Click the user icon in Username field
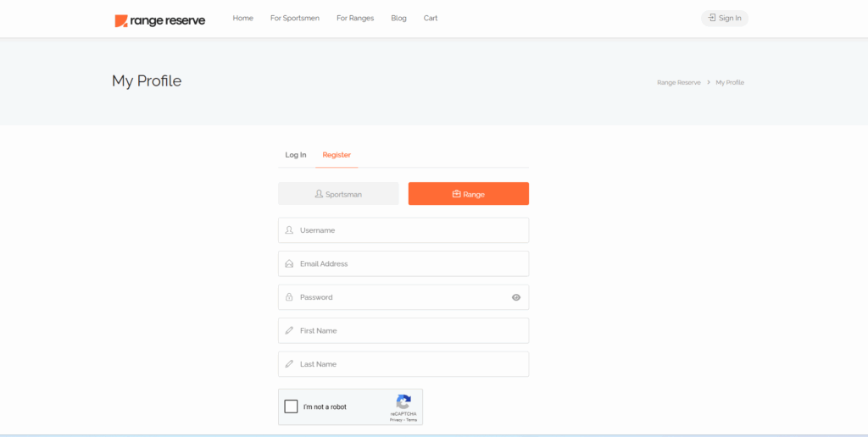This screenshot has width=868, height=437. (289, 230)
